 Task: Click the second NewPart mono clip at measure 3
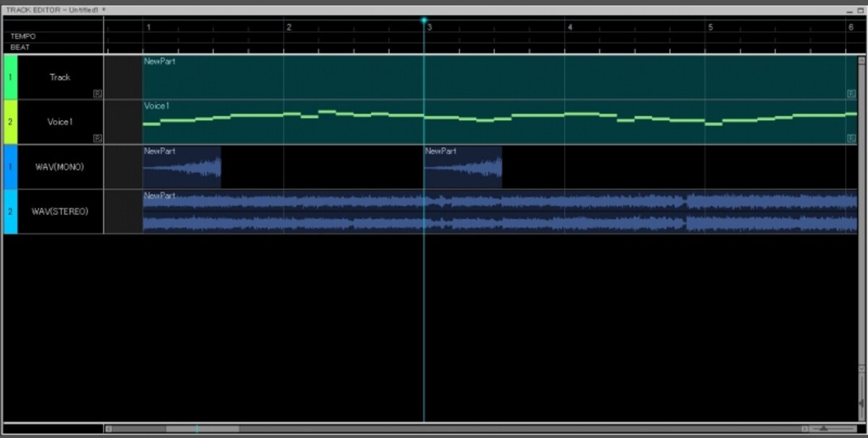[463, 167]
